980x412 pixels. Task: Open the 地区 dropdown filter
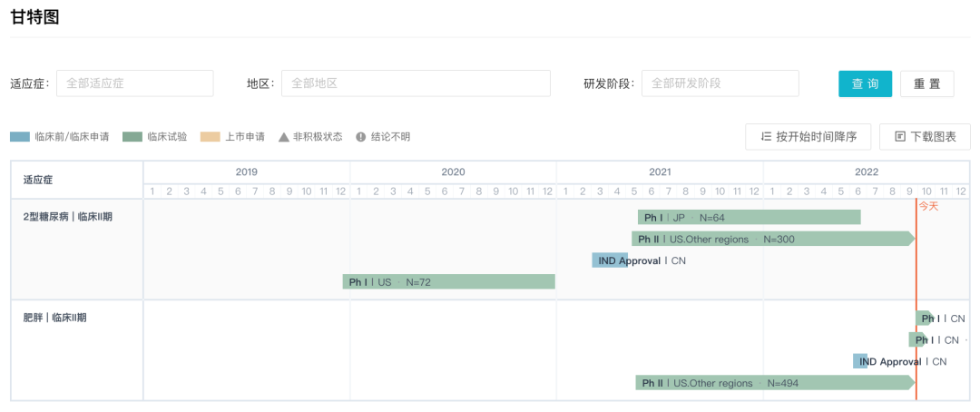[415, 83]
